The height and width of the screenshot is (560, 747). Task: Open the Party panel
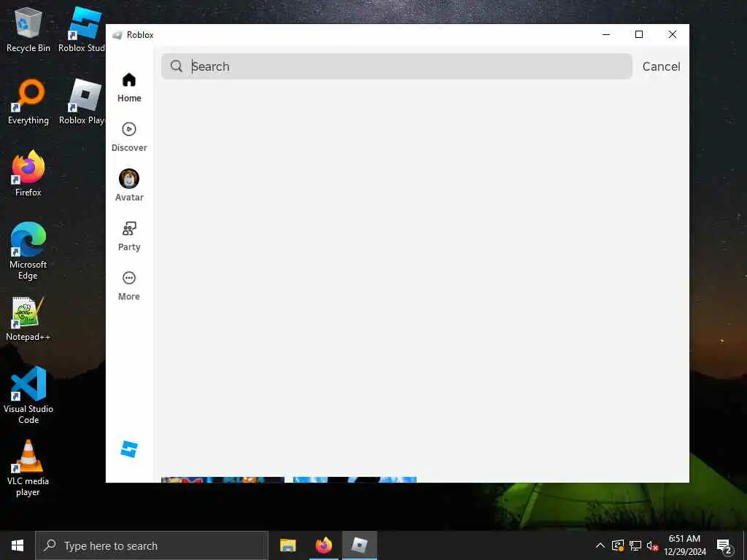click(129, 236)
